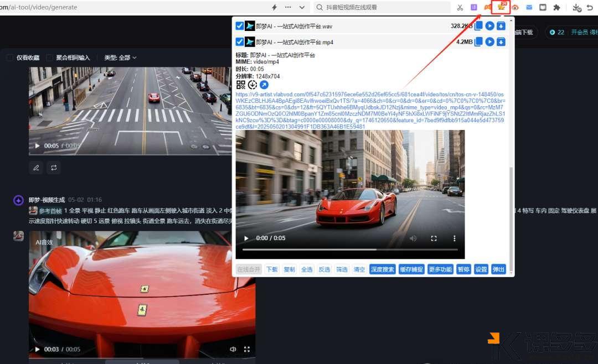Click the fullscreen icon on Ferrari close-up video
Viewport: 598px width, 364px height.
coord(247,349)
